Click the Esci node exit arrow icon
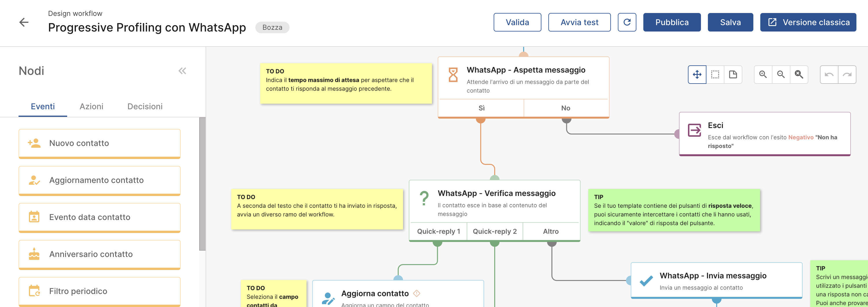Image resolution: width=868 pixels, height=307 pixels. [694, 130]
